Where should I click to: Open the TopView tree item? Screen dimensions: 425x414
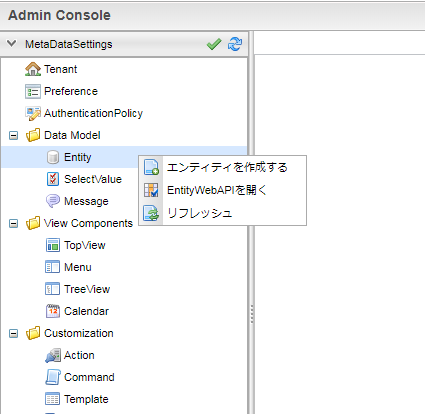tap(85, 245)
